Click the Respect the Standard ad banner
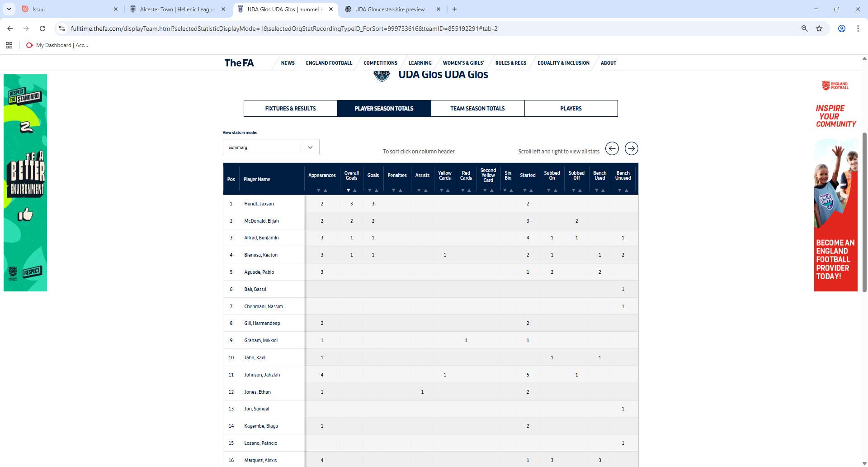 click(25, 183)
